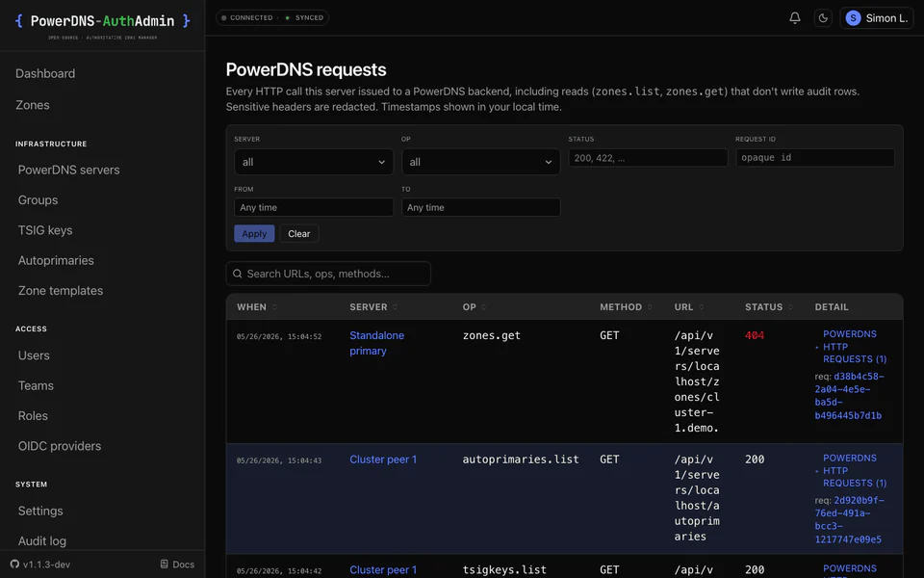Open the Users page
Image resolution: width=924 pixels, height=578 pixels.
[x=34, y=355]
